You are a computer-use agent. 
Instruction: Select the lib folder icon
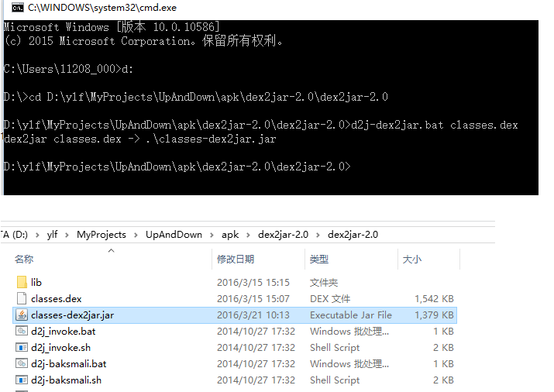click(22, 282)
